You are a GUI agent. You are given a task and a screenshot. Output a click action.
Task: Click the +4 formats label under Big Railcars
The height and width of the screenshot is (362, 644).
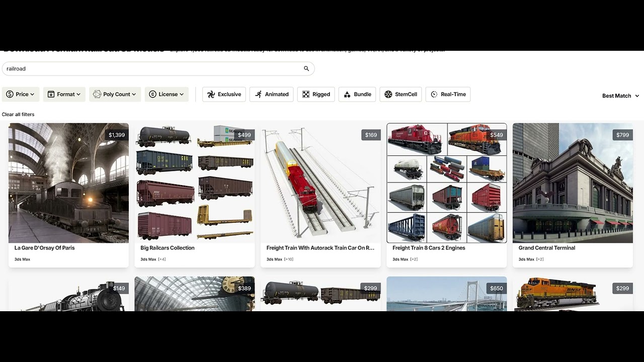[162, 259]
